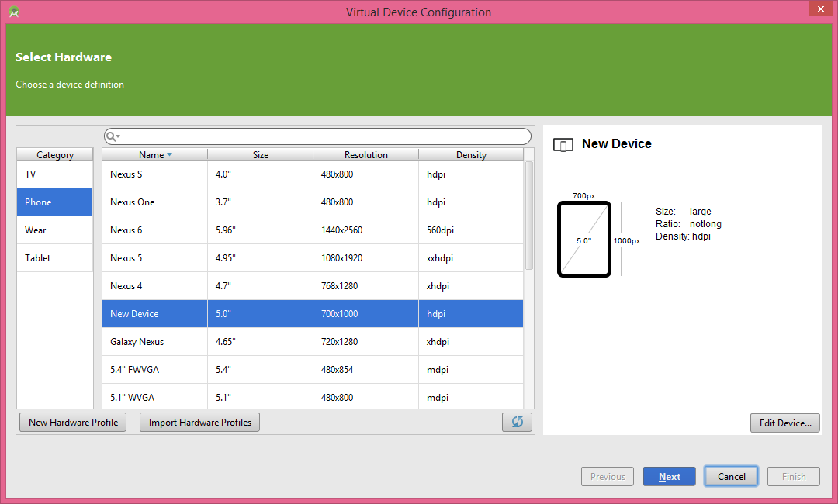Image resolution: width=838 pixels, height=504 pixels.
Task: Click Import Hardware Profiles button
Action: click(x=200, y=423)
